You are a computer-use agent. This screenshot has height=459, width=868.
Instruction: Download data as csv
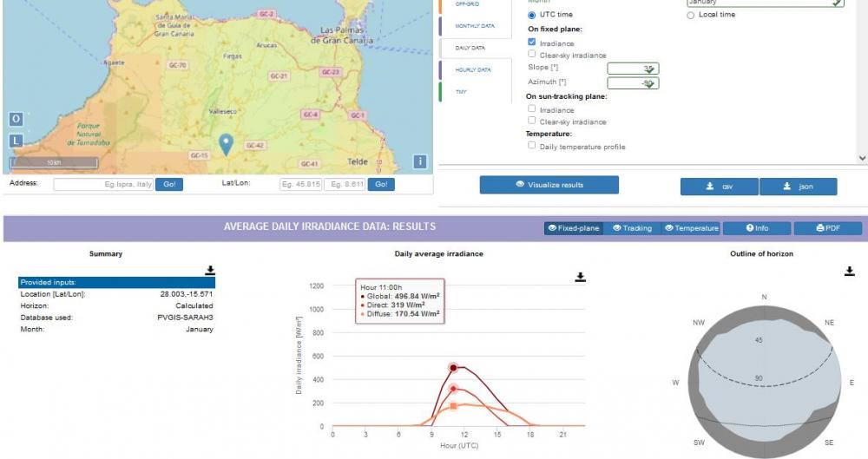click(719, 187)
